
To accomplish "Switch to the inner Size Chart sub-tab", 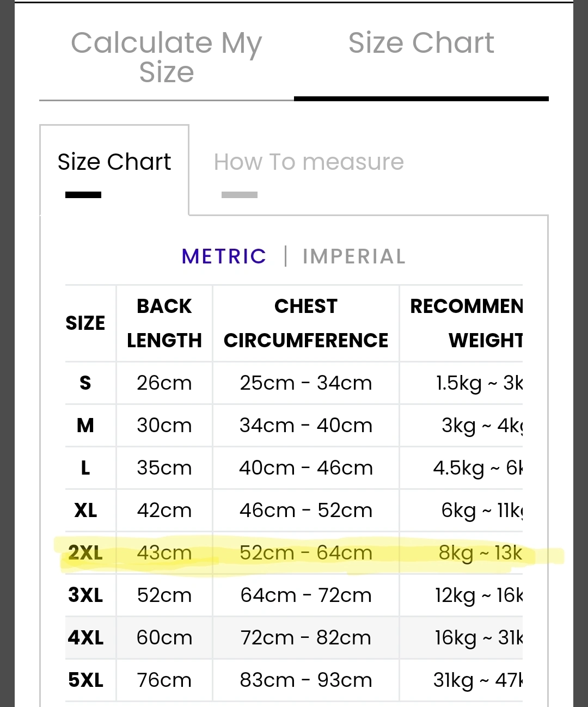I will pos(114,162).
